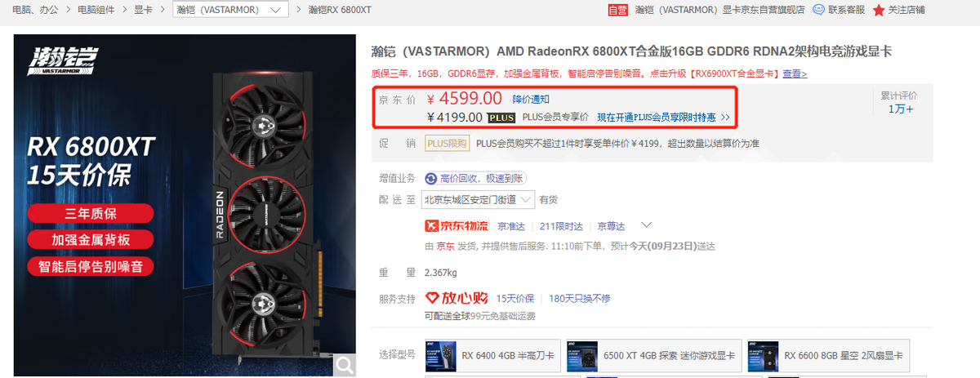Click the RX 6800XT main product image
This screenshot has width=980, height=378.
(185, 206)
